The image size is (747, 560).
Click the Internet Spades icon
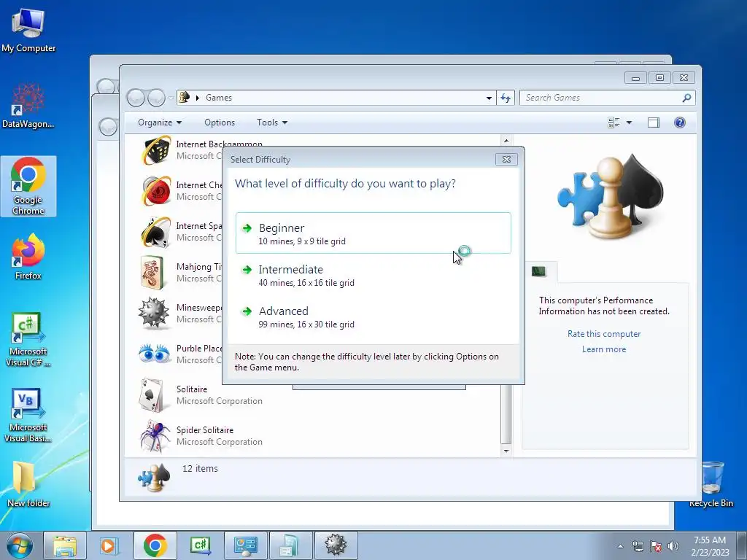pyautogui.click(x=156, y=232)
